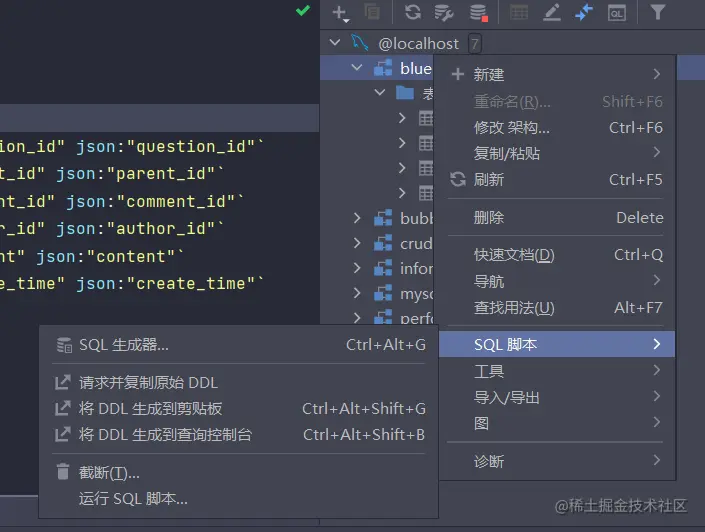
Task: Expand the infor schema node
Action: (x=357, y=268)
